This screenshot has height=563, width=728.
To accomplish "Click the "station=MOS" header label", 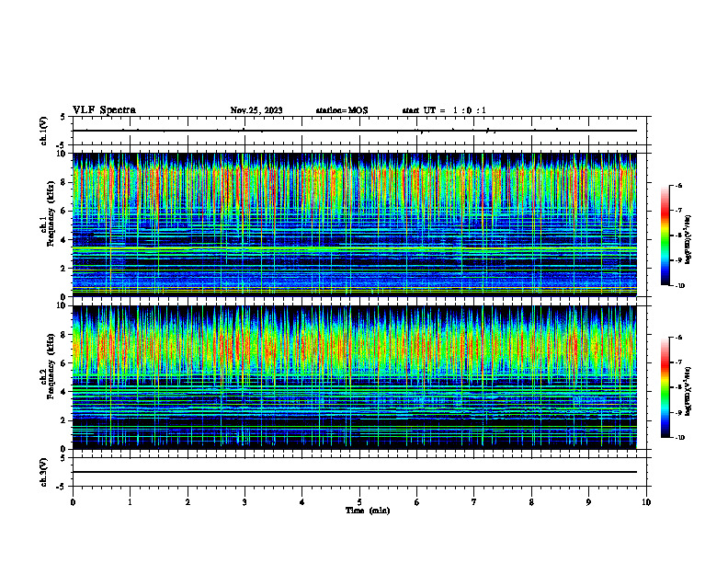I will click(342, 110).
